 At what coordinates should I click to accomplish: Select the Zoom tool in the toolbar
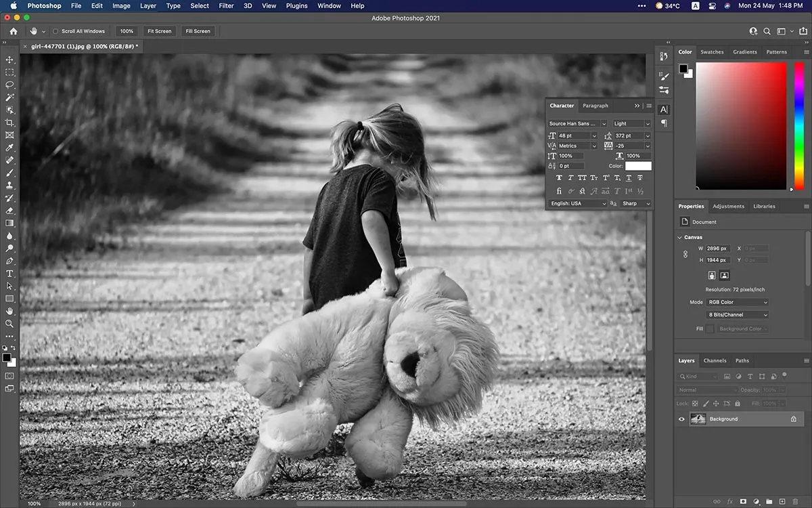pyautogui.click(x=9, y=324)
